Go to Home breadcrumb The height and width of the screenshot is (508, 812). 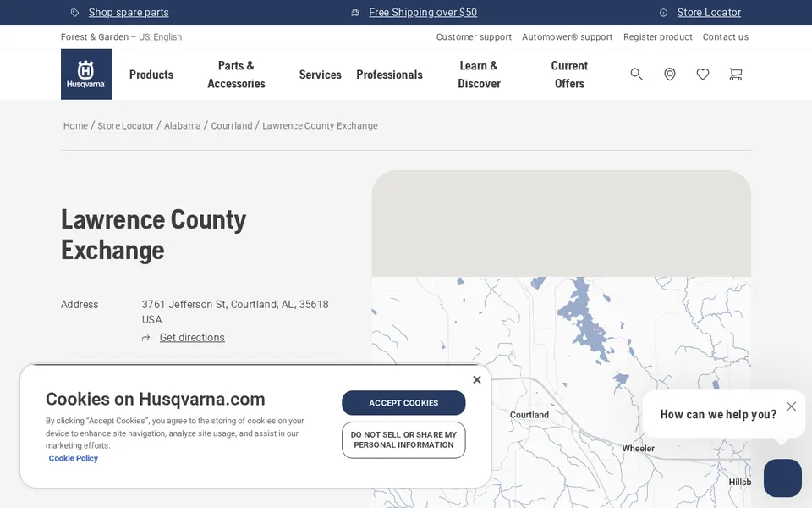click(x=75, y=125)
